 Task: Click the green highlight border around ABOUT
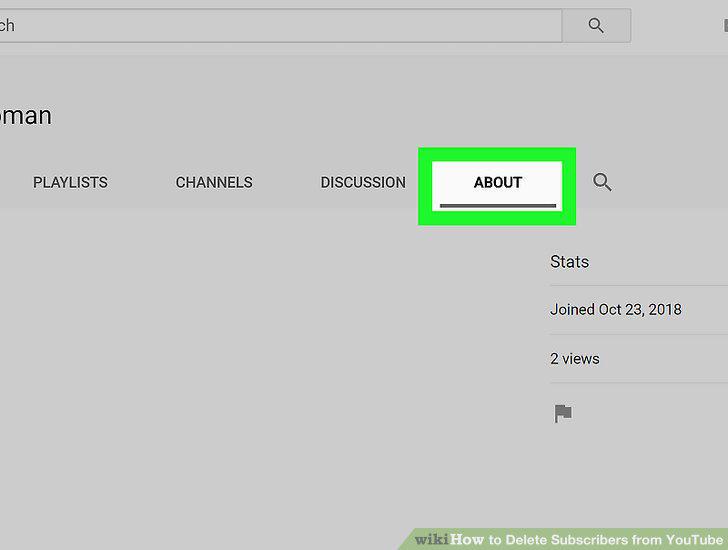497,155
